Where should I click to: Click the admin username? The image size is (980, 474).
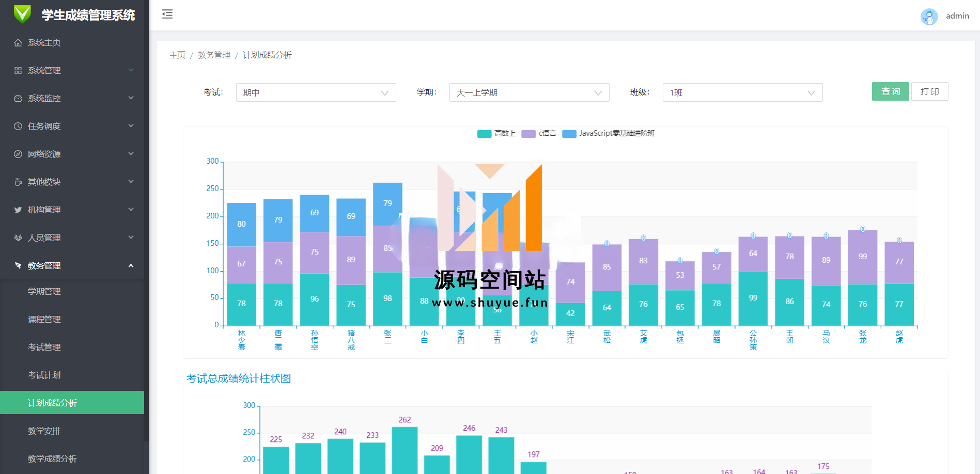pos(957,16)
